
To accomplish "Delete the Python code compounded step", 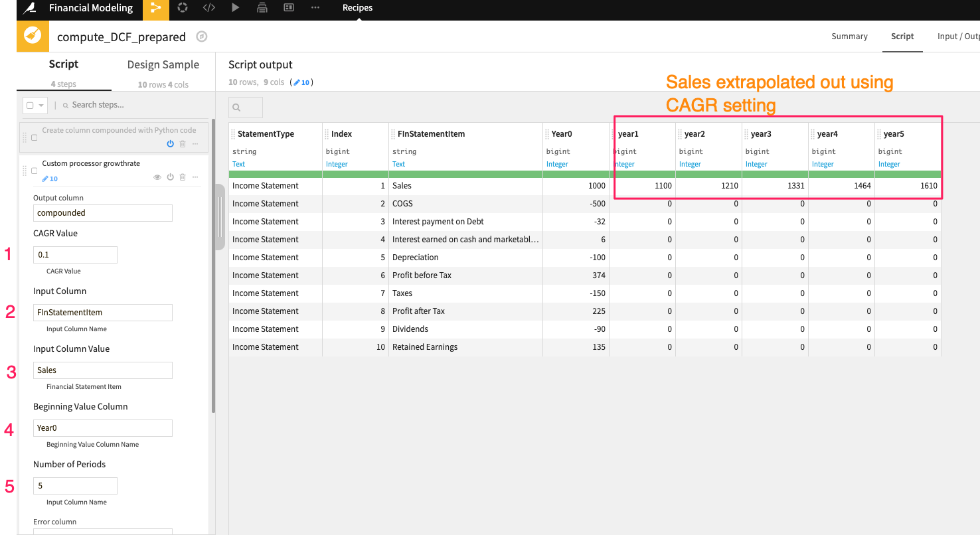I will tap(183, 143).
